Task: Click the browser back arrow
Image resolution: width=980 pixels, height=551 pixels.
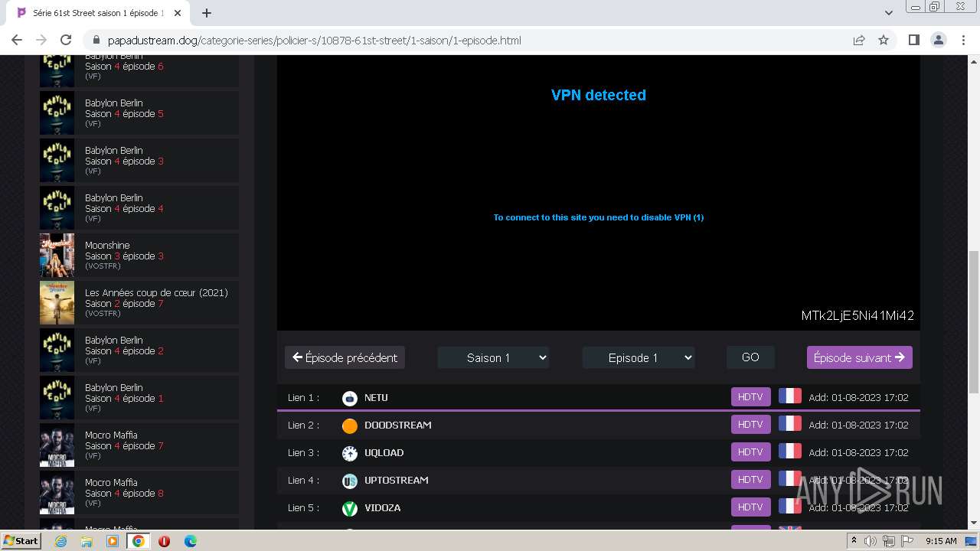Action: click(17, 40)
